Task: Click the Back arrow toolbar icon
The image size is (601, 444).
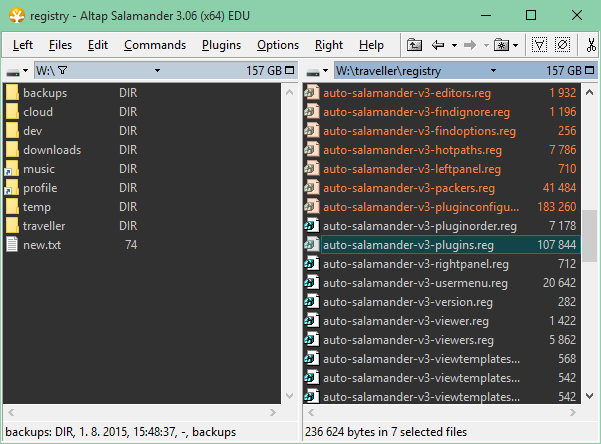Action: (438, 45)
